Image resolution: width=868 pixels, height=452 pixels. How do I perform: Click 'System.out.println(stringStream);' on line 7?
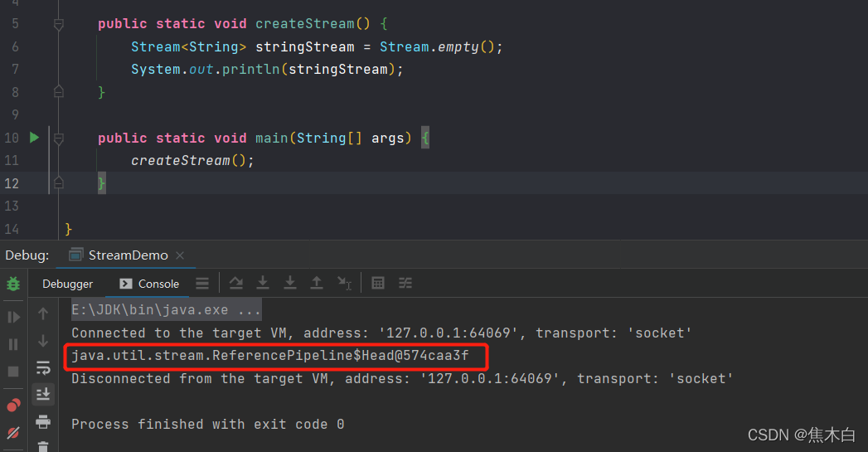pos(268,69)
